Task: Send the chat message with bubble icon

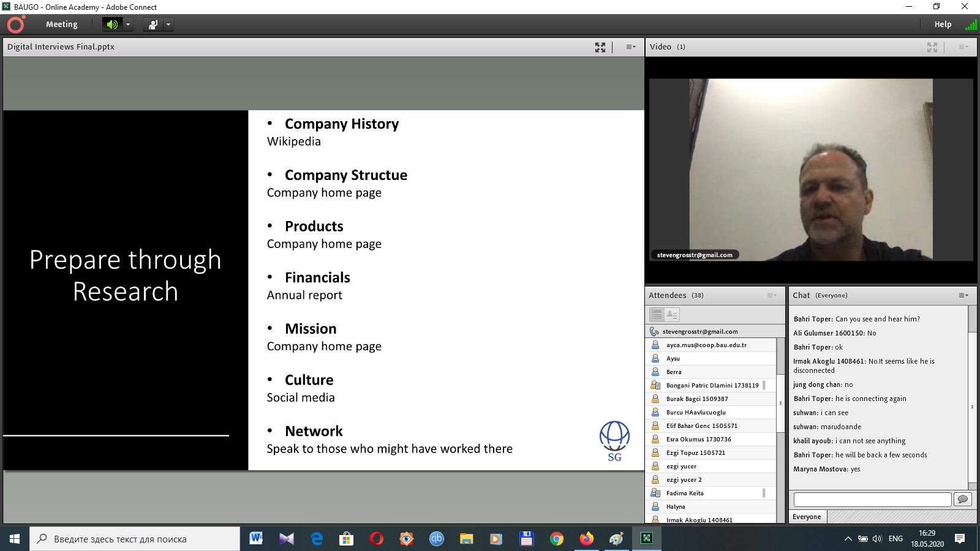Action: coord(963,500)
